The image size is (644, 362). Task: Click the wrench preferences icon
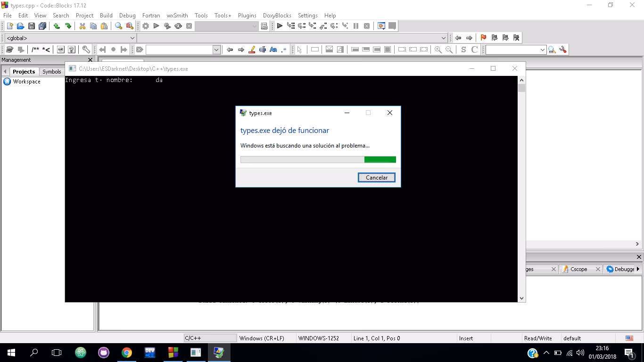(86, 49)
